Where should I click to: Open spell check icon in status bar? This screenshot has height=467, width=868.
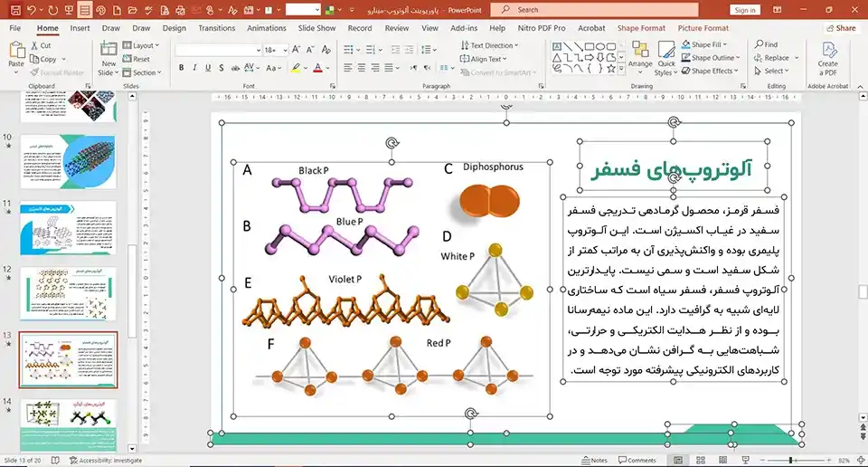[x=55, y=461]
